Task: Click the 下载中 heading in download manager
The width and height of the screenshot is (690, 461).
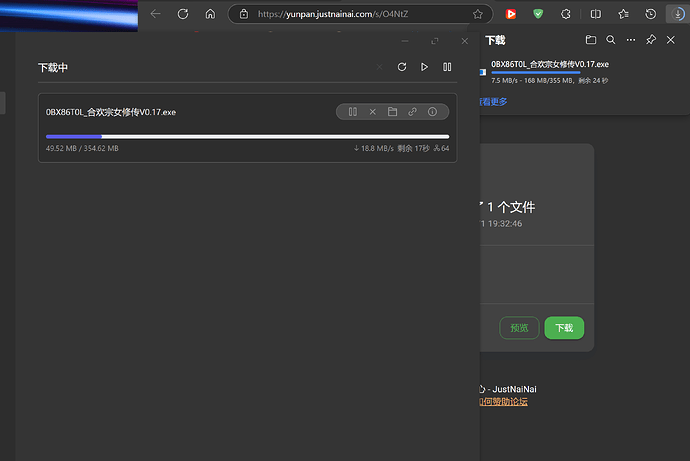Action: tap(53, 67)
